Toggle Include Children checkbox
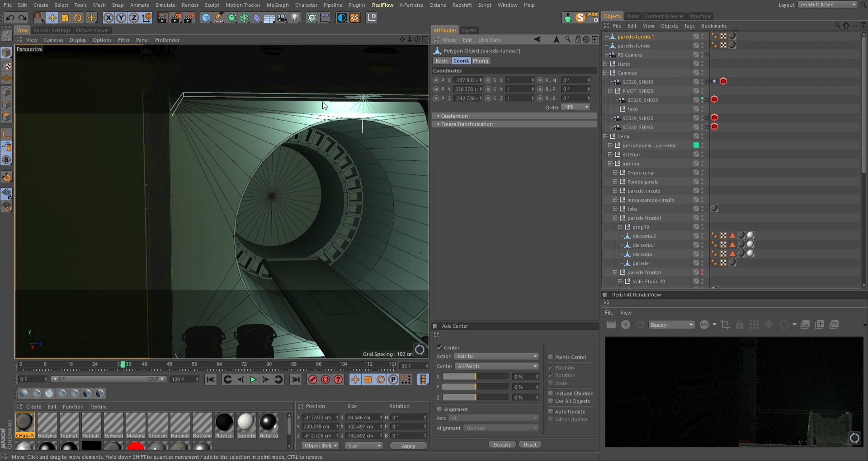The height and width of the screenshot is (461, 868). [551, 393]
